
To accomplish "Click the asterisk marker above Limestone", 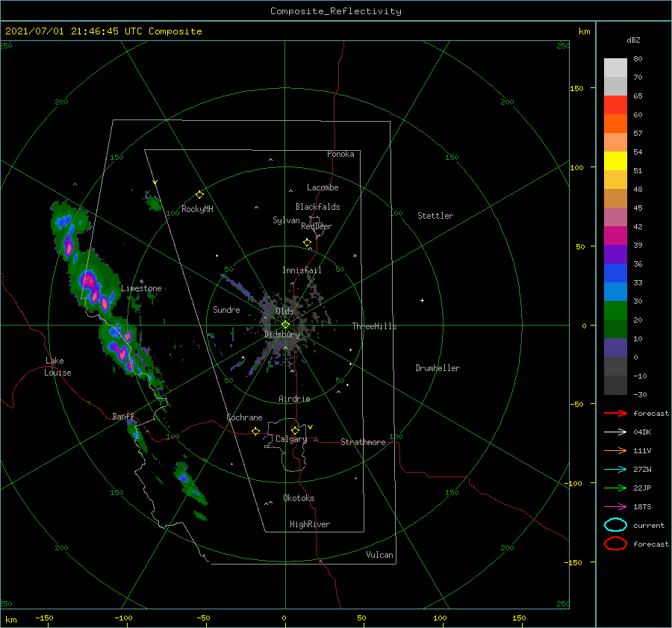I will coord(141,282).
